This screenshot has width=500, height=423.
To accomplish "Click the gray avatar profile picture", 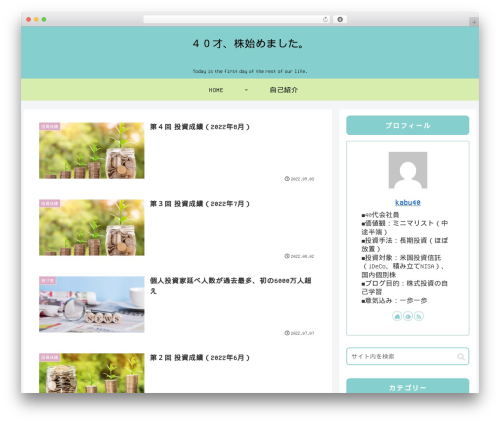I will pyautogui.click(x=408, y=170).
